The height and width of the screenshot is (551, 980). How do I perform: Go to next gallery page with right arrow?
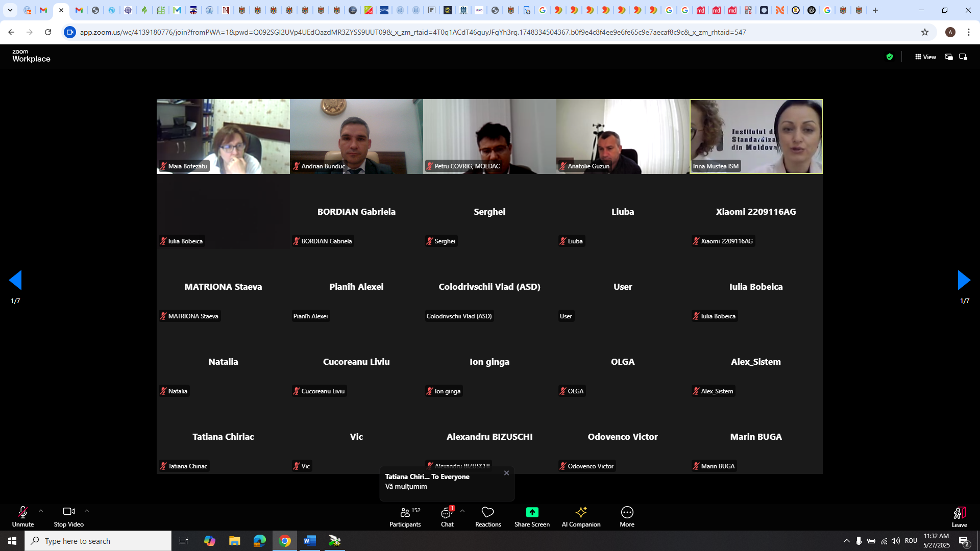coord(964,280)
